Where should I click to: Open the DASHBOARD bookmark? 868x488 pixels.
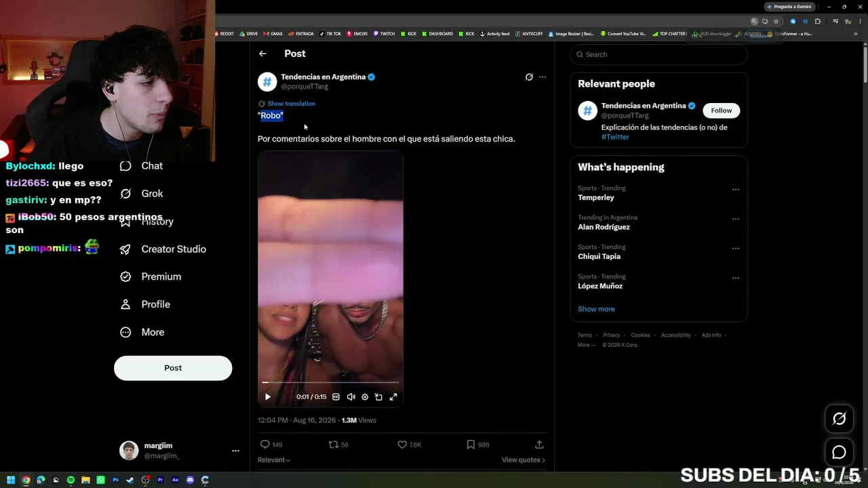tap(437, 34)
